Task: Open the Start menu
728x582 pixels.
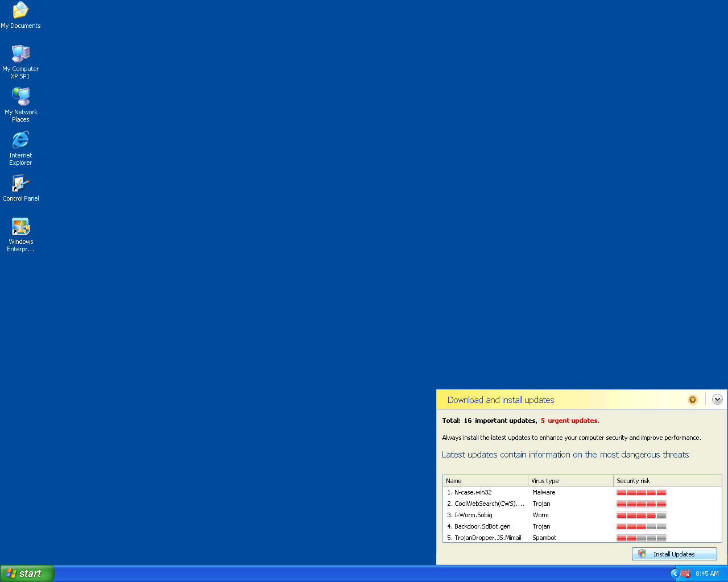Action: [x=27, y=573]
